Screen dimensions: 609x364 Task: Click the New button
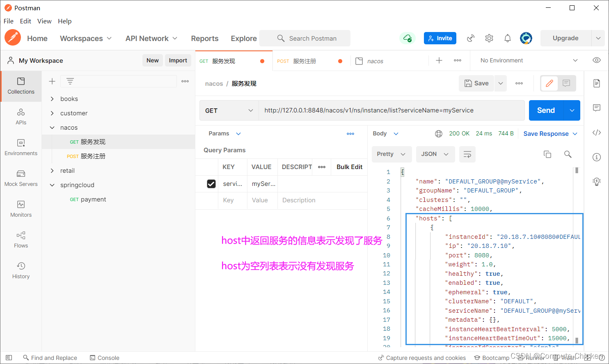click(153, 60)
